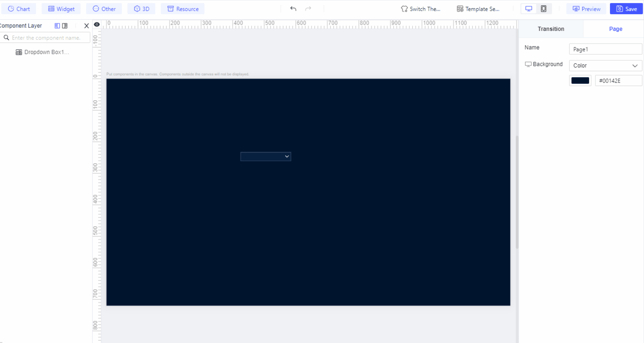Click Switch Theme button
Image resolution: width=644 pixels, height=343 pixels.
[x=420, y=9]
